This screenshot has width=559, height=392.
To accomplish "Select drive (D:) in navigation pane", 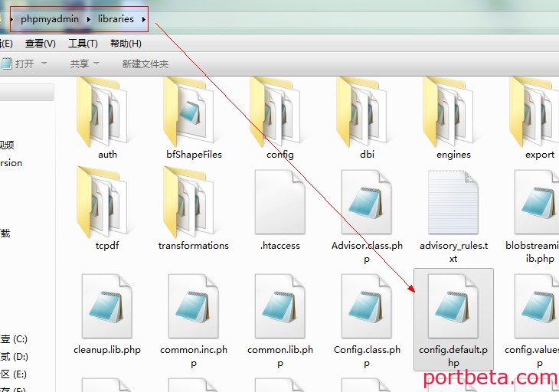I will (x=14, y=356).
